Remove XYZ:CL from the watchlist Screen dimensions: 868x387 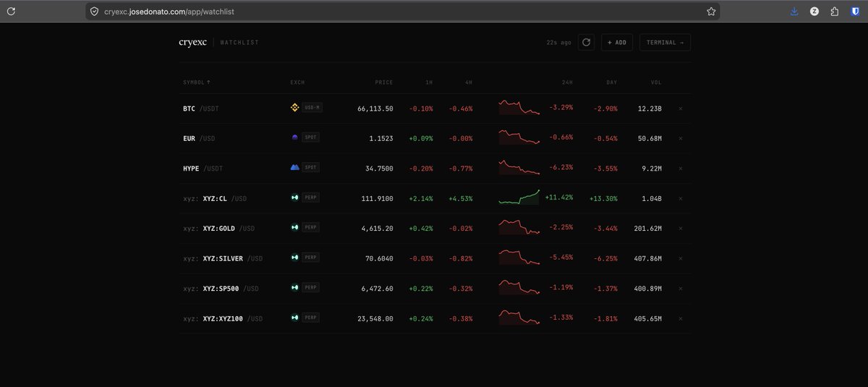pos(681,198)
